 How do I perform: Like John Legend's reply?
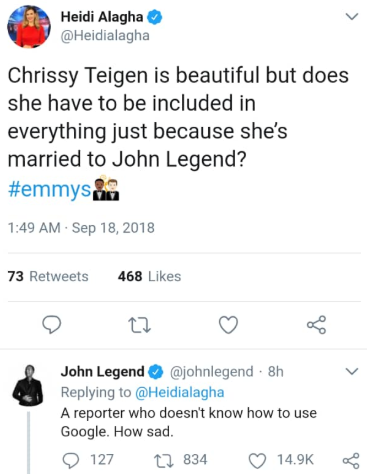[281, 460]
